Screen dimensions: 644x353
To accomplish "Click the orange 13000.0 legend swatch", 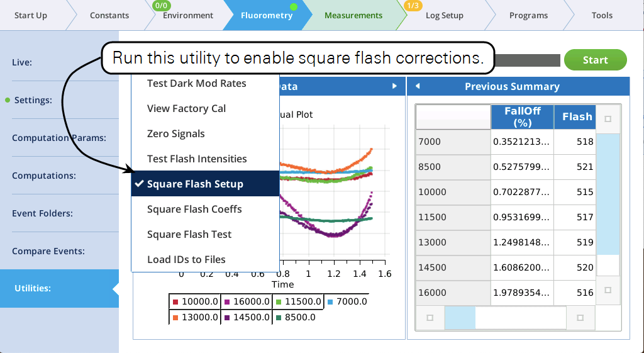I will coord(175,318).
